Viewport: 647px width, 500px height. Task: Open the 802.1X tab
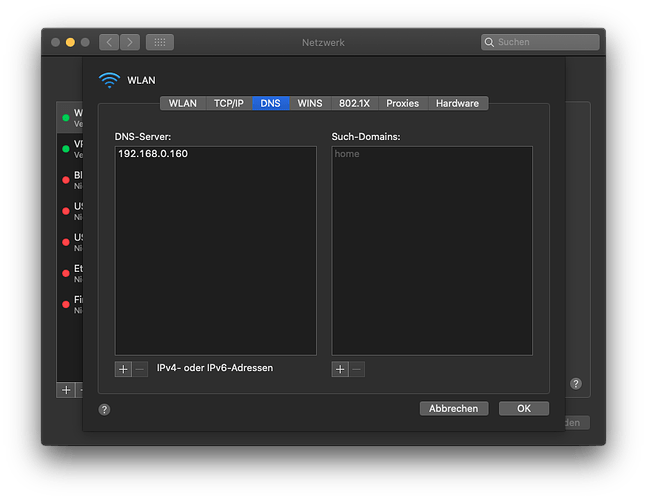[354, 103]
